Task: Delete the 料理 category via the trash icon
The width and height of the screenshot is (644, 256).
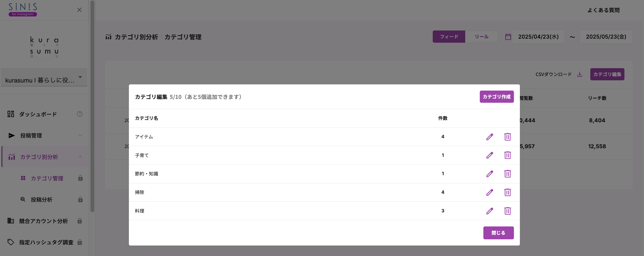Action: tap(507, 211)
